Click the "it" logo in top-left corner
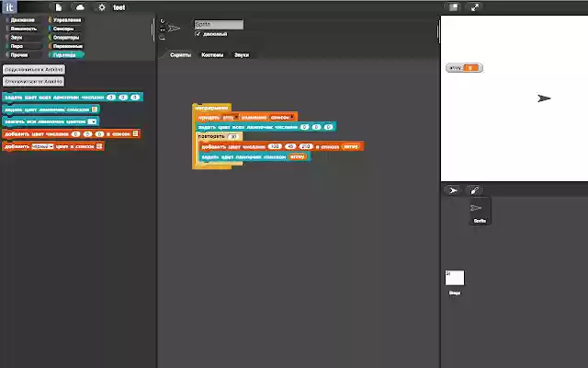The width and height of the screenshot is (588, 368). point(8,6)
